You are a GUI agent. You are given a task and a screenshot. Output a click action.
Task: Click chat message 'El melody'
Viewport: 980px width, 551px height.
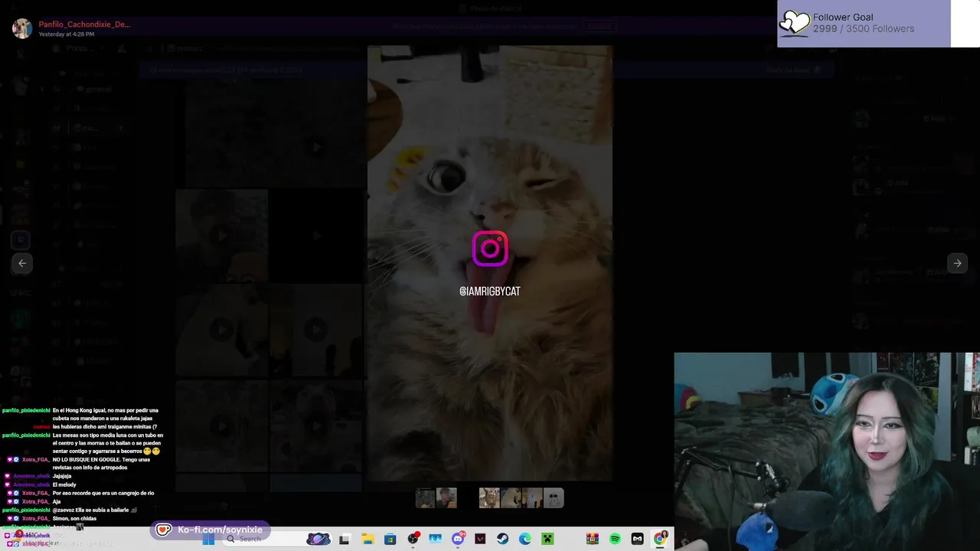tap(64, 485)
